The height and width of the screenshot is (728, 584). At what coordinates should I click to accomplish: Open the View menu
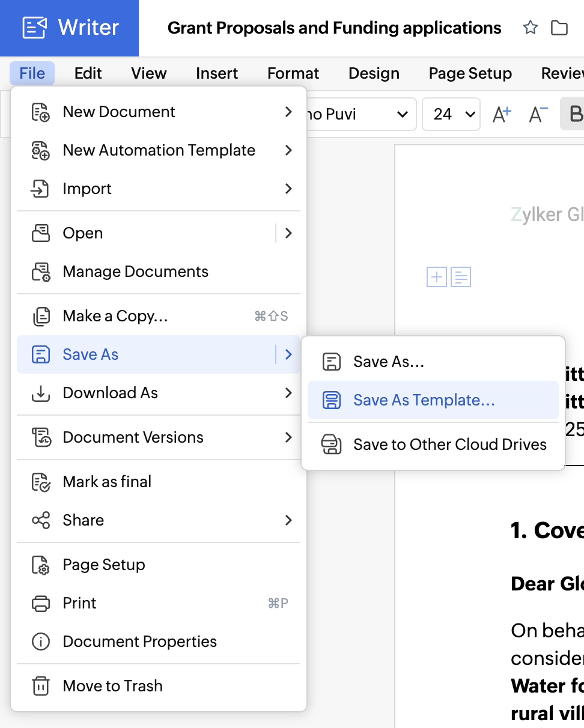point(148,73)
